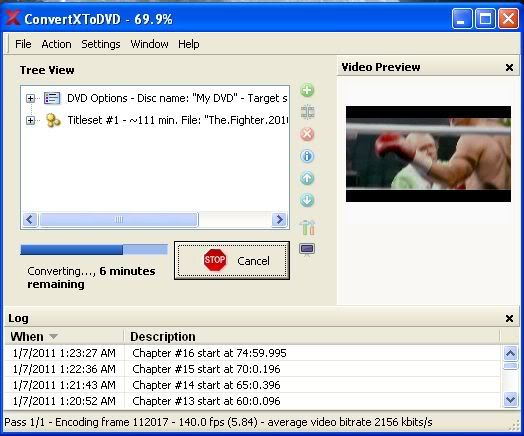
Task: Open the blue information icon
Action: coord(307,156)
